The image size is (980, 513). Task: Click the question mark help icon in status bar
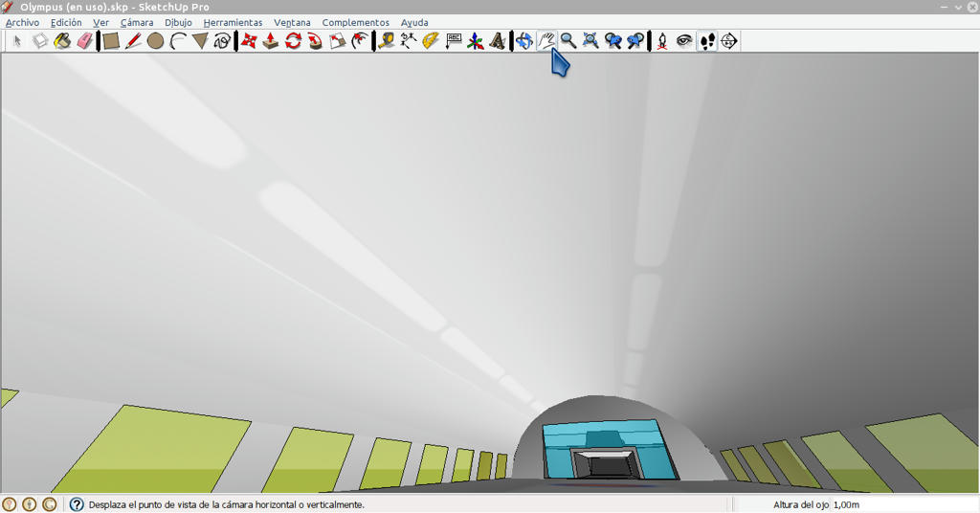click(77, 504)
